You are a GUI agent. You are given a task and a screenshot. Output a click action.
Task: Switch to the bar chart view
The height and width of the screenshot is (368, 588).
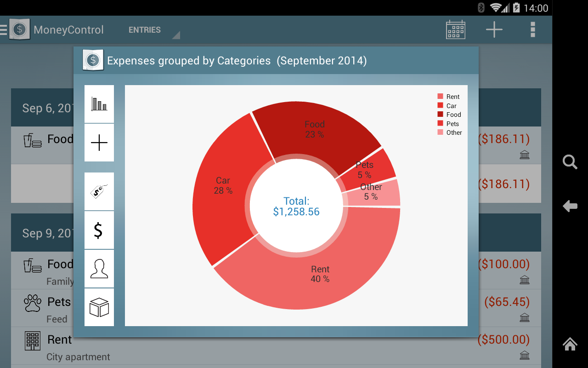[99, 104]
